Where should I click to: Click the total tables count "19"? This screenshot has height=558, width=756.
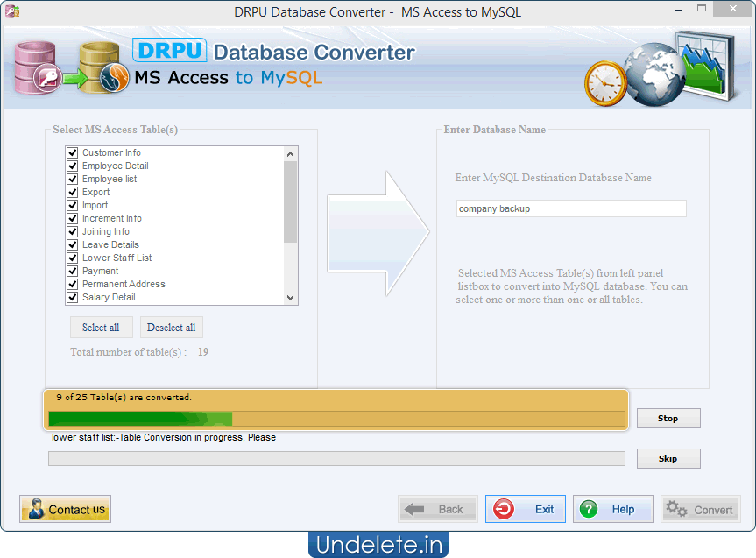203,352
